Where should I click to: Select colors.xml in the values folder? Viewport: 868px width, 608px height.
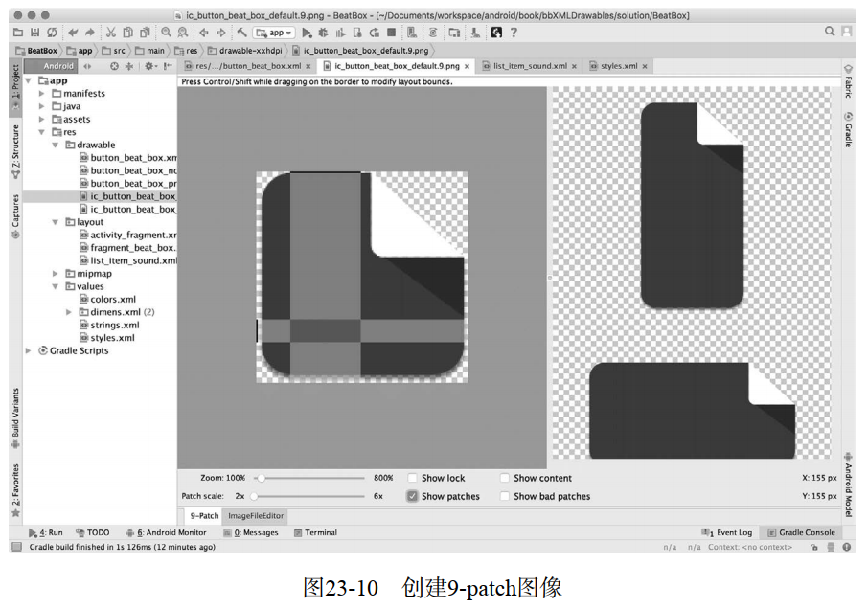112,300
